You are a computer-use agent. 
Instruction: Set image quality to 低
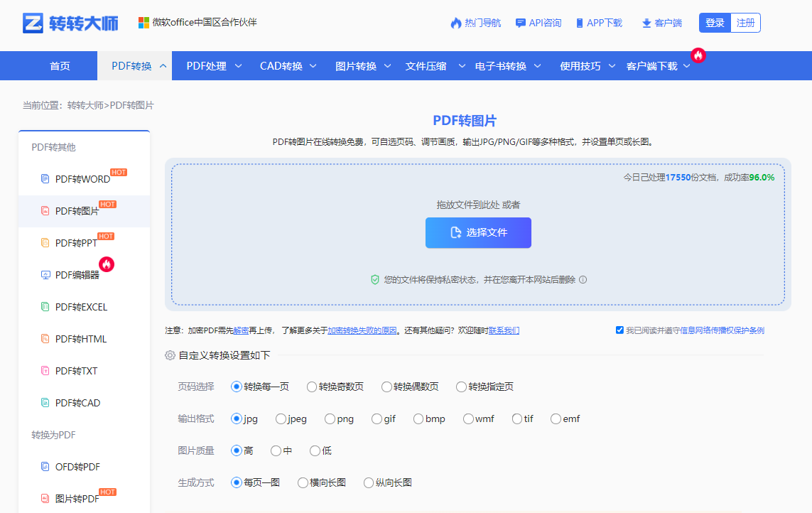coord(315,450)
